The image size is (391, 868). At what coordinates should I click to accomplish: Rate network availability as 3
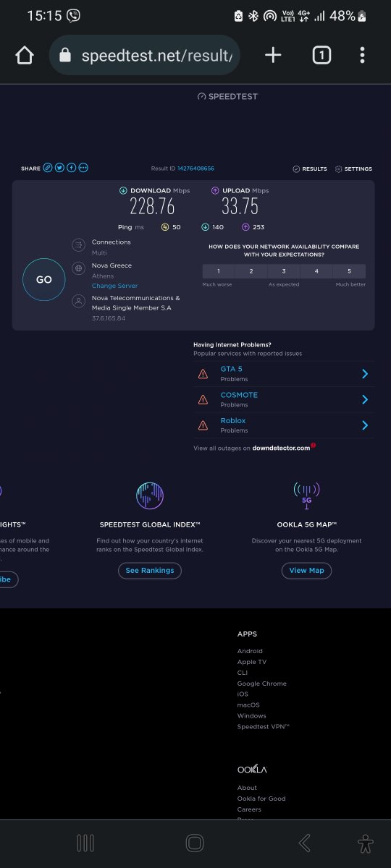point(284,271)
